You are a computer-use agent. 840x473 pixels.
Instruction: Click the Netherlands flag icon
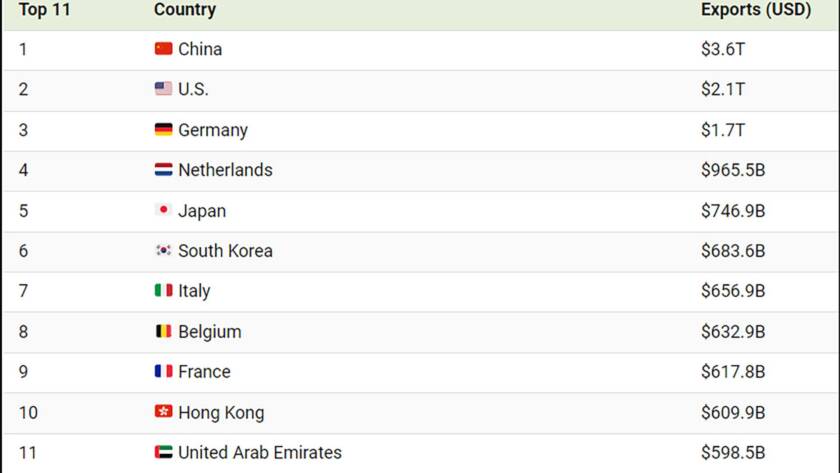[x=163, y=169]
